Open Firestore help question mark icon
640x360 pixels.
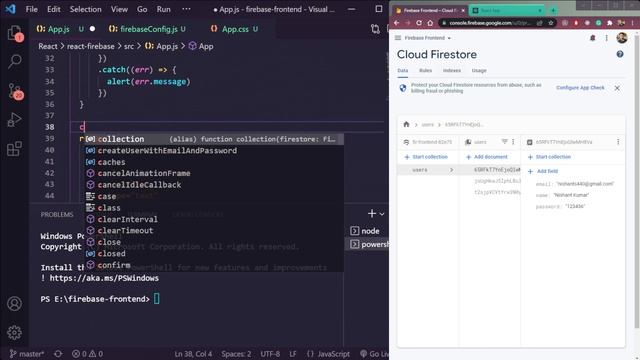620,54
